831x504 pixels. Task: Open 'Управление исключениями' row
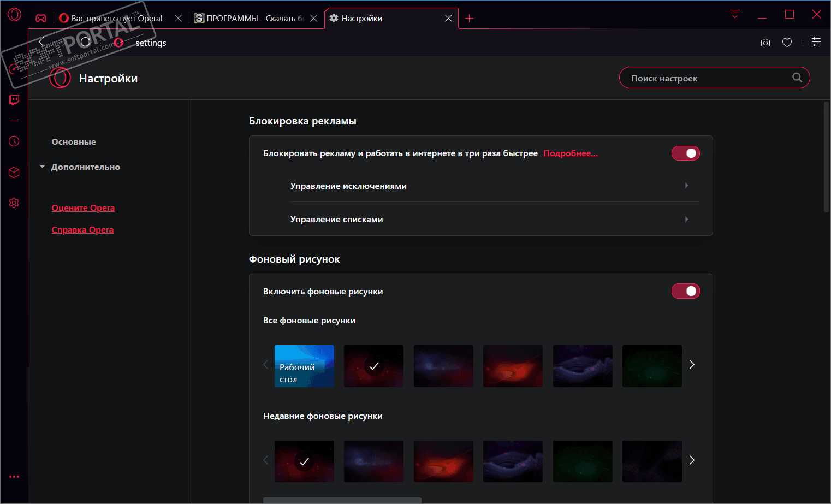(495, 186)
